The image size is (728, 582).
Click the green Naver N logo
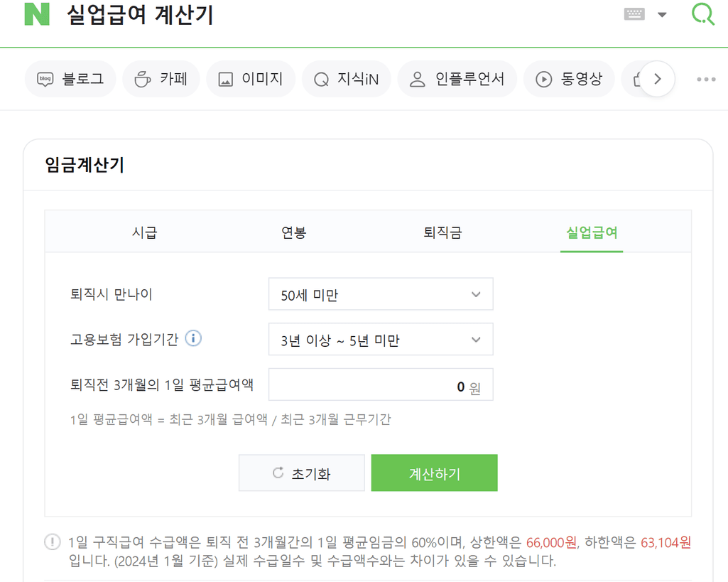pyautogui.click(x=37, y=14)
